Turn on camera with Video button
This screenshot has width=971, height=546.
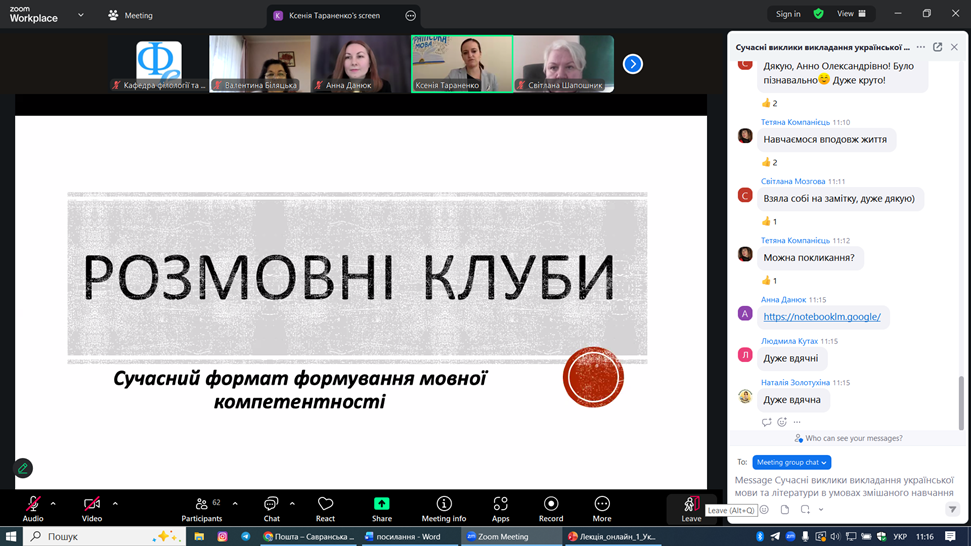[x=92, y=508]
